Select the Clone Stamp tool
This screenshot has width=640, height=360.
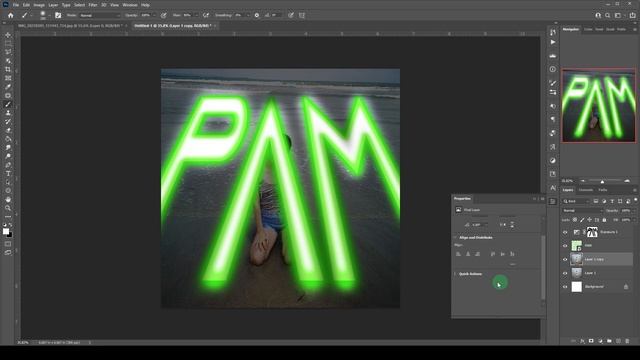pyautogui.click(x=8, y=113)
